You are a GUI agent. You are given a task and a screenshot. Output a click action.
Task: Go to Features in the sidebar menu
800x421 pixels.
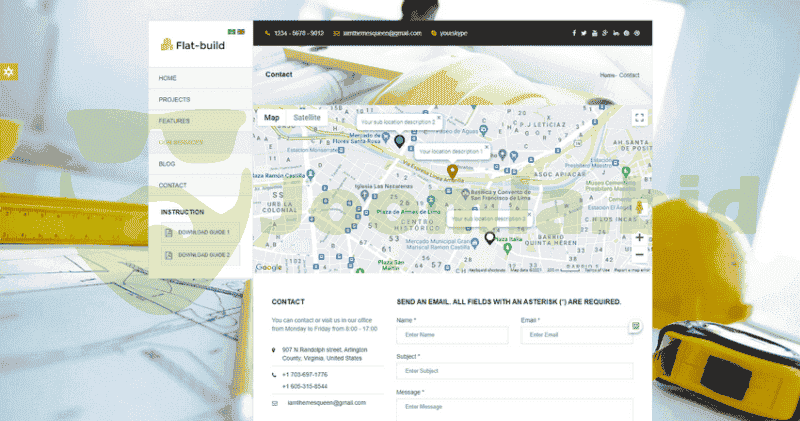pos(174,121)
